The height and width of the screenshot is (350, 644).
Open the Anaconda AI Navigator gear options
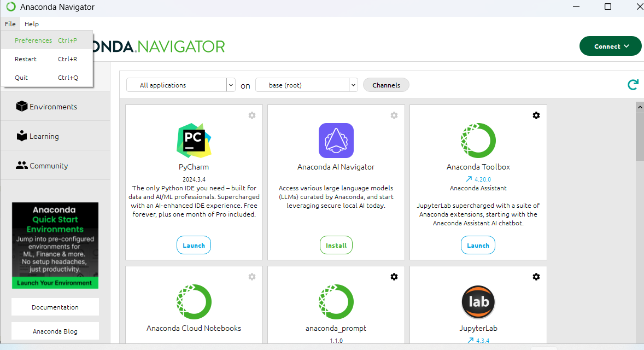pyautogui.click(x=394, y=115)
